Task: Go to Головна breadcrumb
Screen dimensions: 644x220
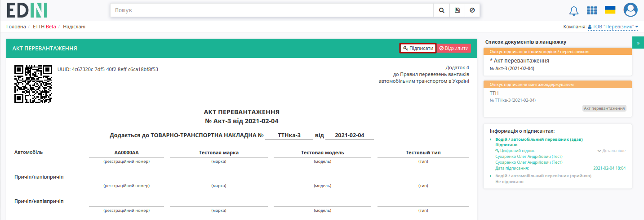Action: [16, 27]
